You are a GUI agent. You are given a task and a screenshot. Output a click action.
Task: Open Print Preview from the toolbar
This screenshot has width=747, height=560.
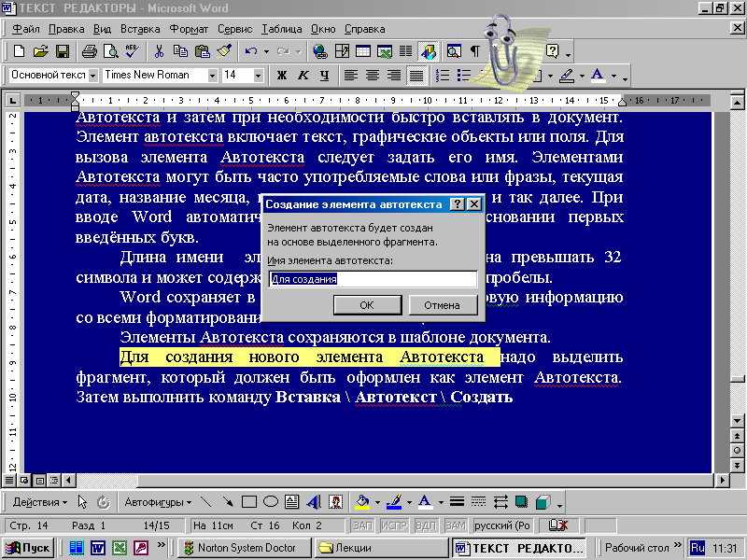pos(111,51)
